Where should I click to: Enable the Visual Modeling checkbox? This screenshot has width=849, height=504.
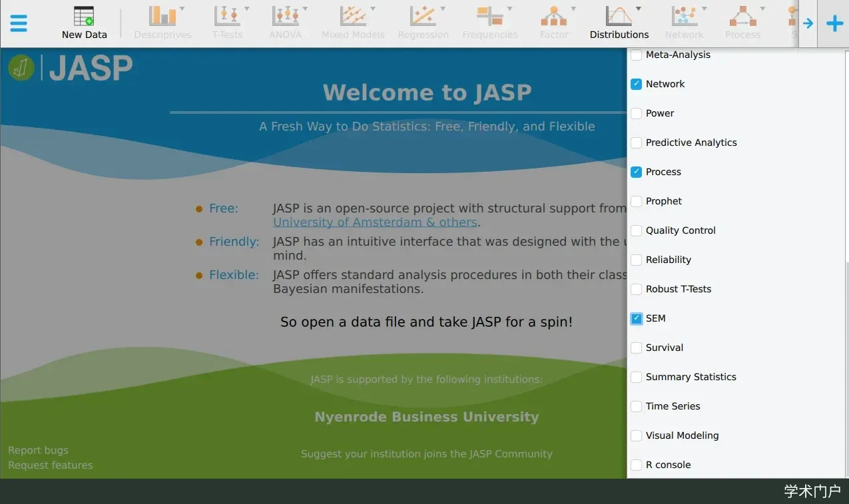click(x=636, y=435)
